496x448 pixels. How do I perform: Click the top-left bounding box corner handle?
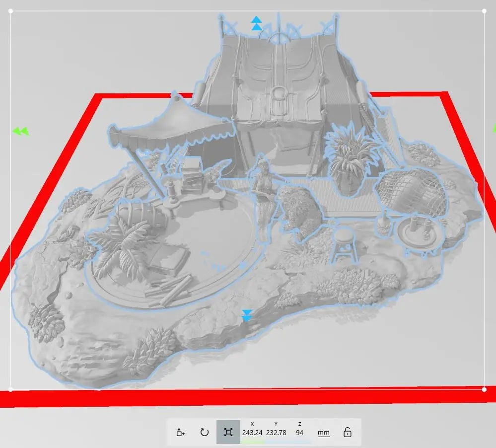(11, 11)
